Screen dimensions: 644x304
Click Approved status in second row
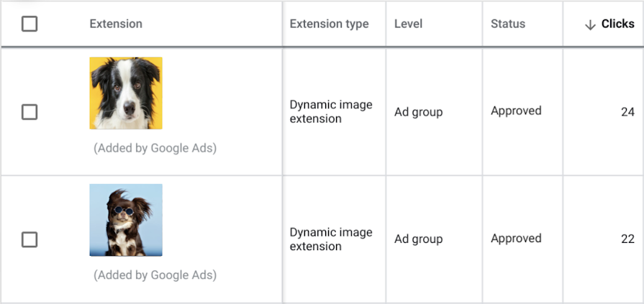pyautogui.click(x=516, y=239)
